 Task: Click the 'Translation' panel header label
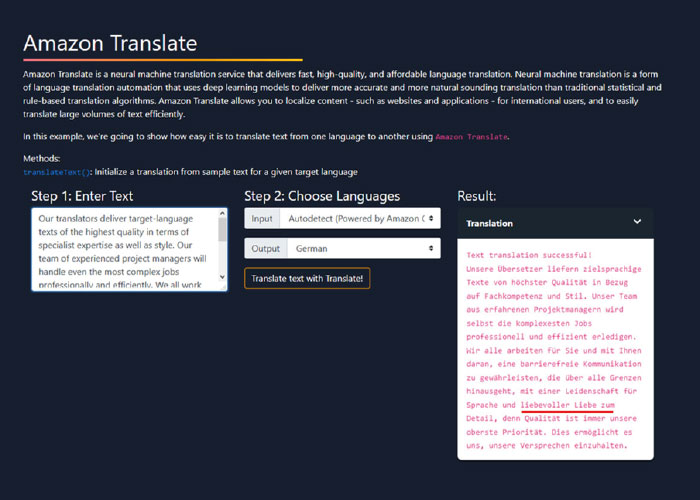point(489,224)
